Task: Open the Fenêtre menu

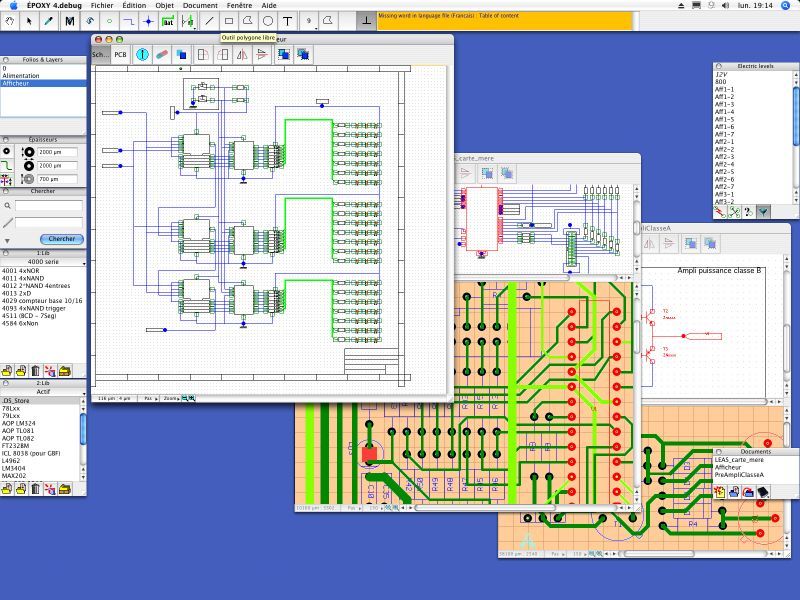Action: click(239, 6)
